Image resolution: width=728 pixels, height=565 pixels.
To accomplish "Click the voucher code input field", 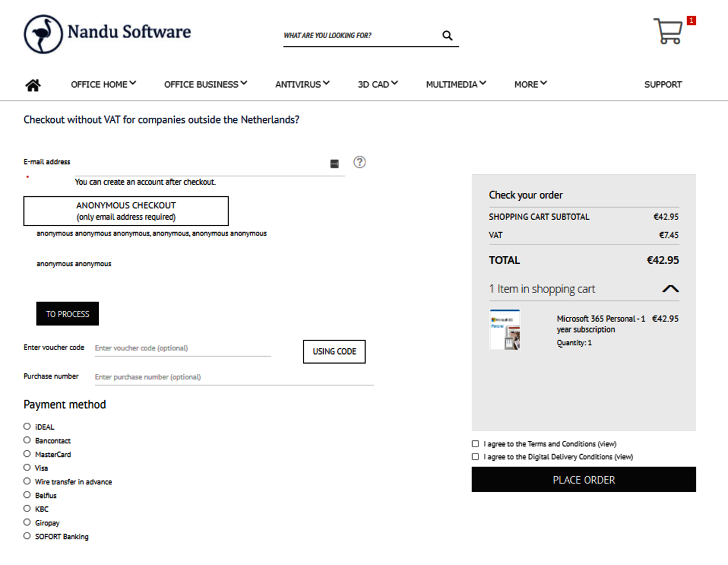I will (x=182, y=348).
